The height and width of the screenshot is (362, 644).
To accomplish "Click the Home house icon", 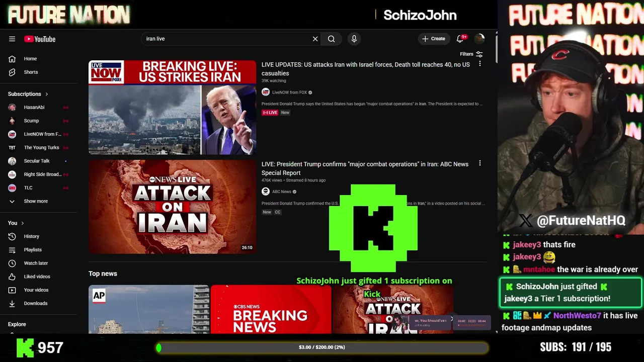I will pyautogui.click(x=12, y=59).
